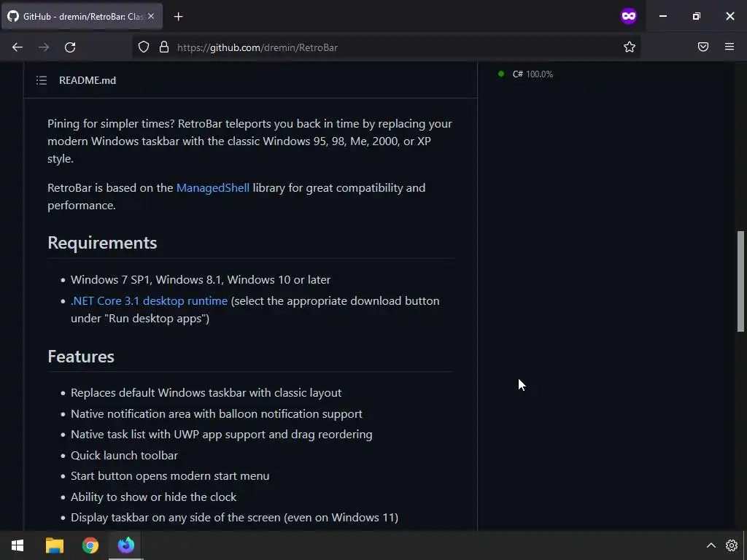The height and width of the screenshot is (560, 747).
Task: Click the page vertical scrollbar thumb
Action: tap(740, 281)
